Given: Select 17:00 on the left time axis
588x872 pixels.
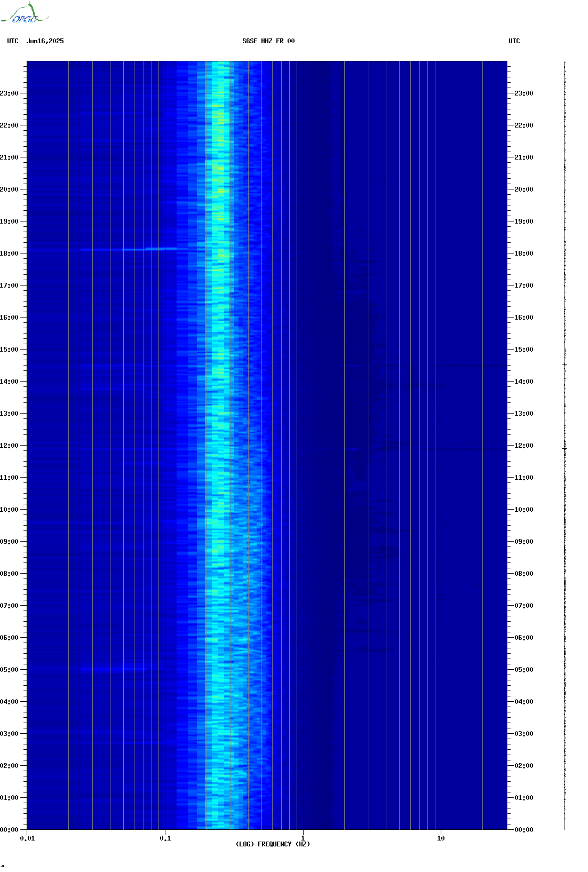Looking at the screenshot, I should pyautogui.click(x=9, y=286).
